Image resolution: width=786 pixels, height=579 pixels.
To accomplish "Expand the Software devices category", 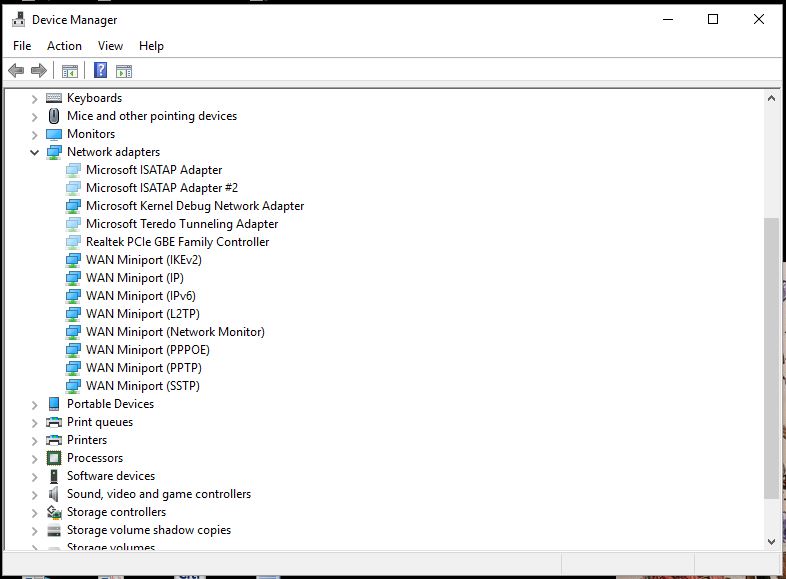I will [x=34, y=477].
